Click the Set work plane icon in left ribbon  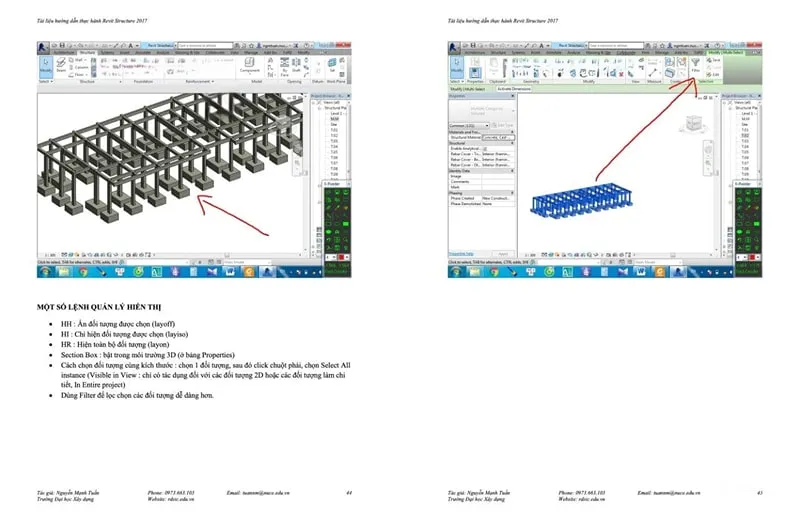click(331, 66)
